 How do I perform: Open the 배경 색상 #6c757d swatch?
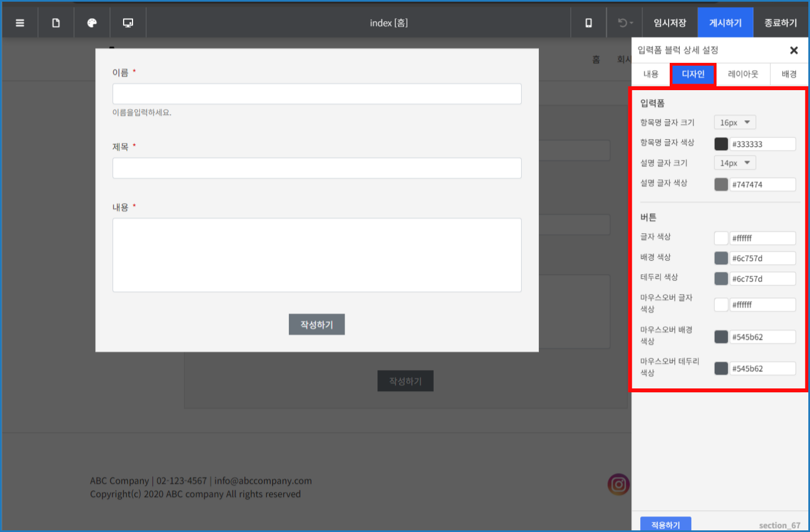click(x=721, y=258)
